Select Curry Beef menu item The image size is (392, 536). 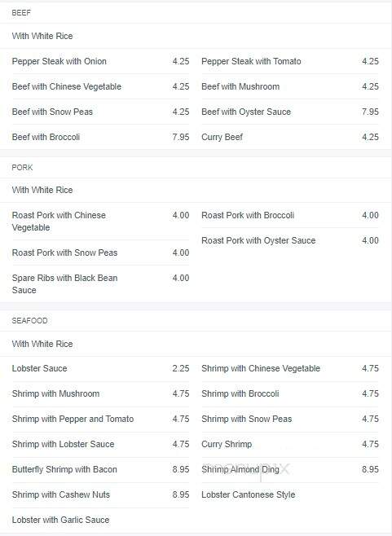point(222,137)
